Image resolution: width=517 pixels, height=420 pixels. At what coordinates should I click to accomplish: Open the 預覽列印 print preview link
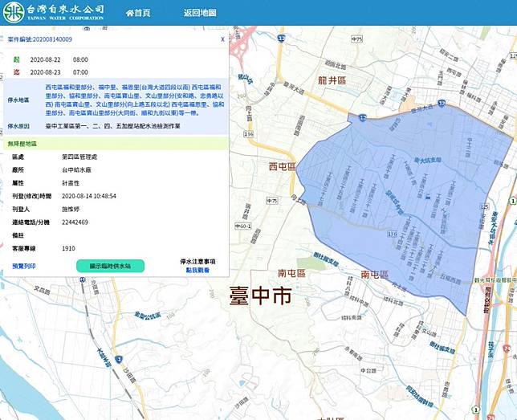tap(24, 265)
